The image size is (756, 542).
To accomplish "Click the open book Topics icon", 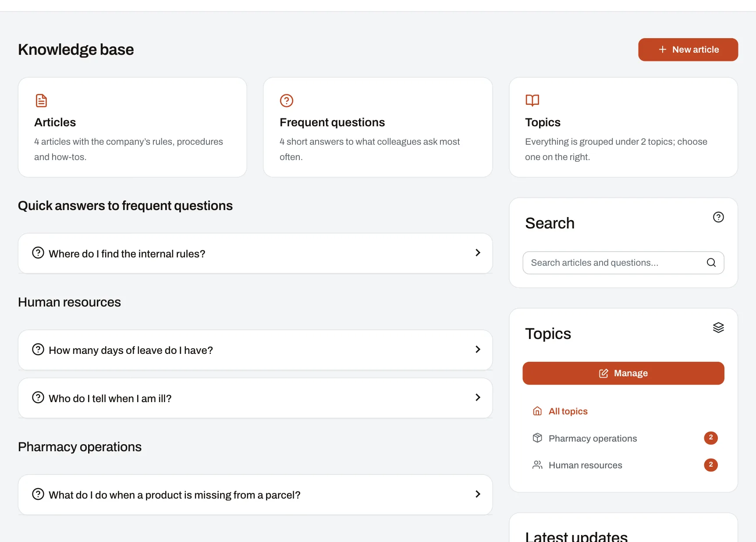I will point(532,100).
